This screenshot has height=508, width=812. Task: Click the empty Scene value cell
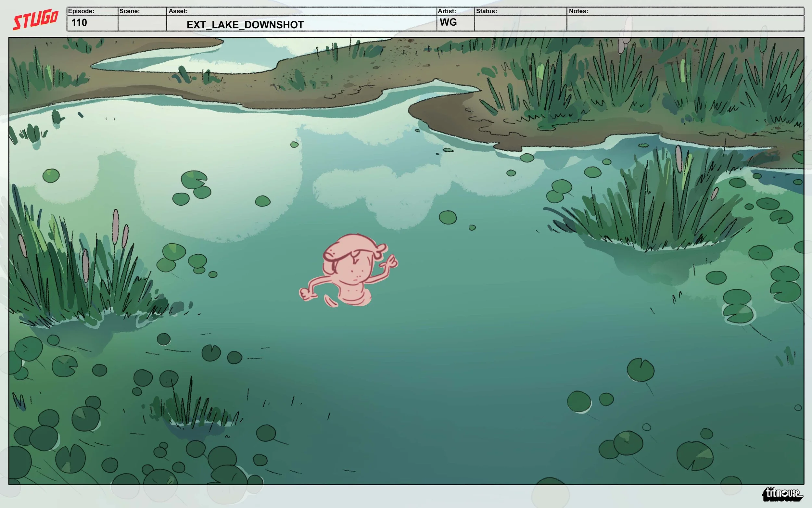[x=142, y=23]
